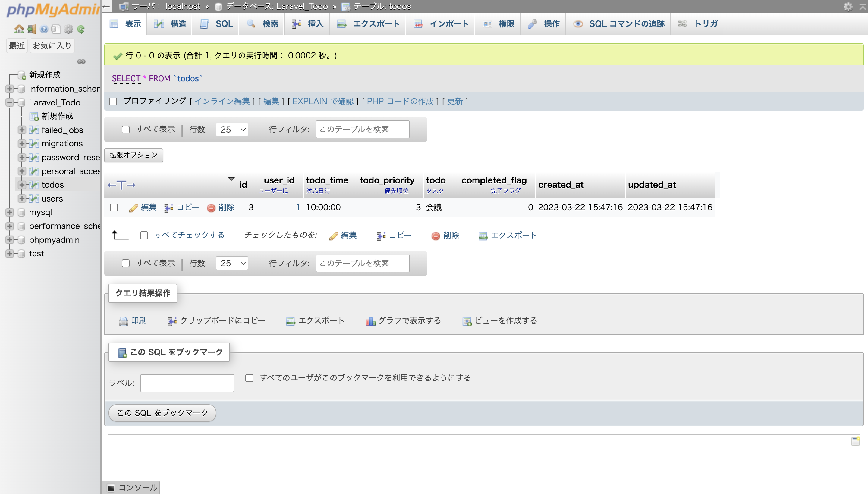Click the PHP コードの作成 link
Image resolution: width=868 pixels, height=494 pixels.
(x=400, y=102)
